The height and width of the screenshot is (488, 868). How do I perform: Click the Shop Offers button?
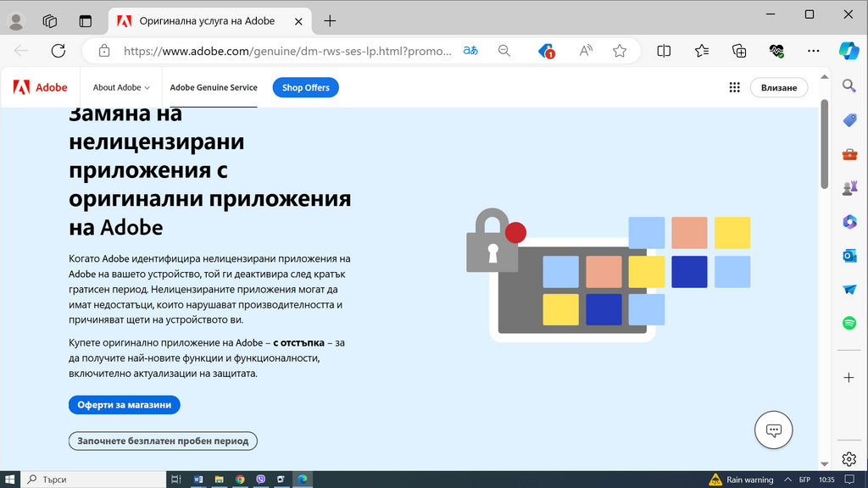tap(305, 87)
